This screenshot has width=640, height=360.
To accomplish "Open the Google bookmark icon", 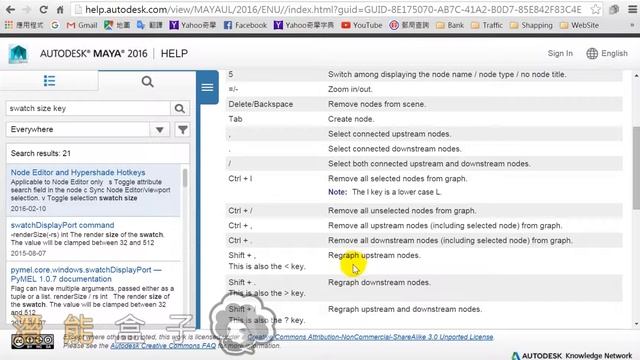I will click(55, 25).
